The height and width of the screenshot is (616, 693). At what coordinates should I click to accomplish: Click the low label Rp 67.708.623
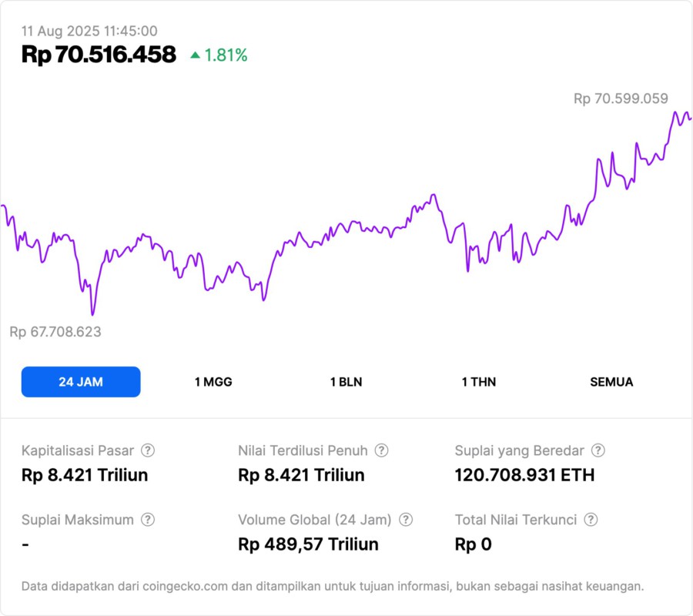click(x=55, y=332)
